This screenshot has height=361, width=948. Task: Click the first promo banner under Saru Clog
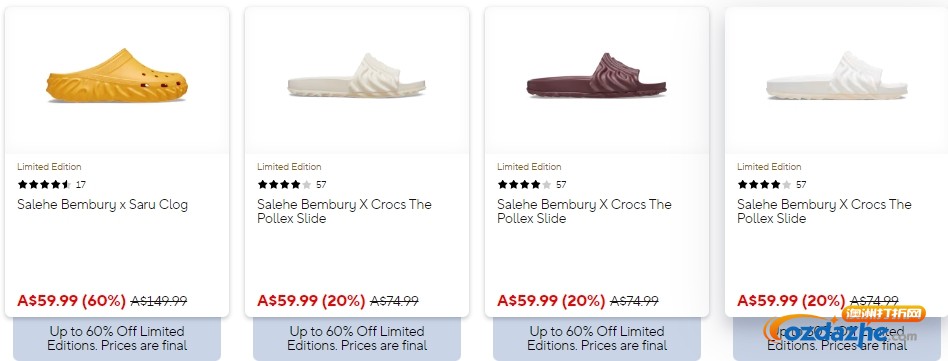(x=117, y=339)
